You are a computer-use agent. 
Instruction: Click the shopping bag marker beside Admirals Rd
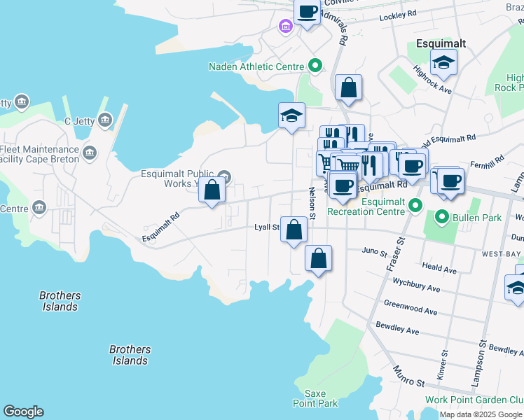click(x=348, y=89)
